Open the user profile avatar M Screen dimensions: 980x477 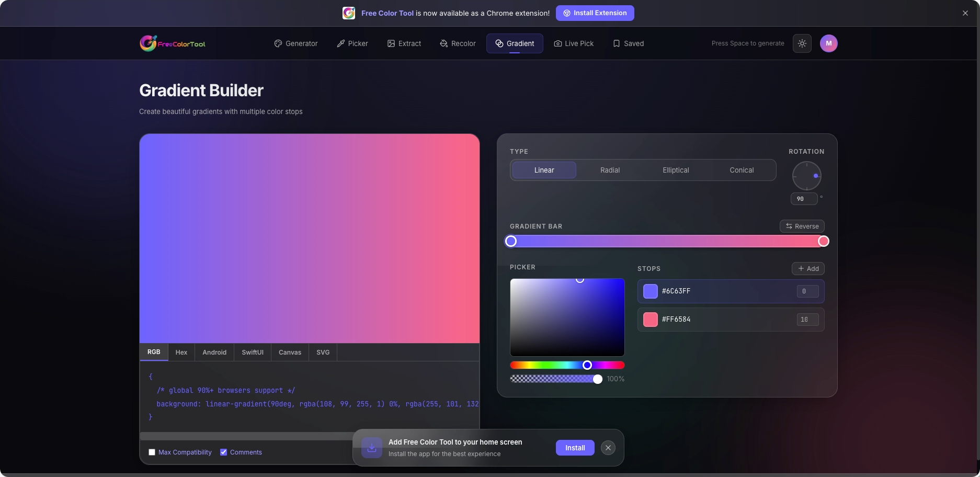coord(828,43)
